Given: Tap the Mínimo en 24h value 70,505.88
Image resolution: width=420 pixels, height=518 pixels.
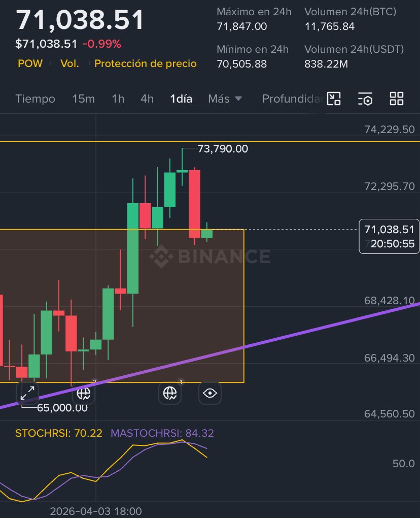Looking at the screenshot, I should point(242,64).
